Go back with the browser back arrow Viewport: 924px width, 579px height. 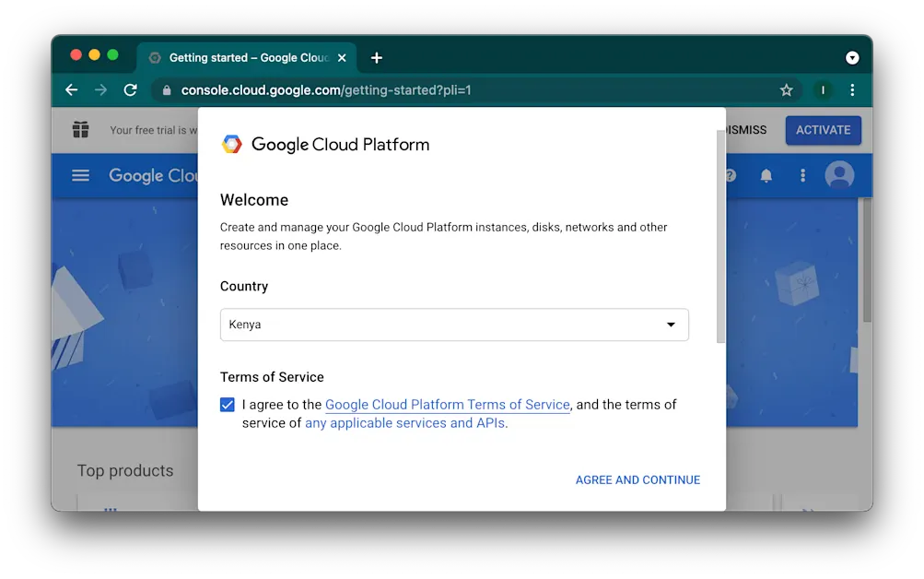pyautogui.click(x=71, y=90)
